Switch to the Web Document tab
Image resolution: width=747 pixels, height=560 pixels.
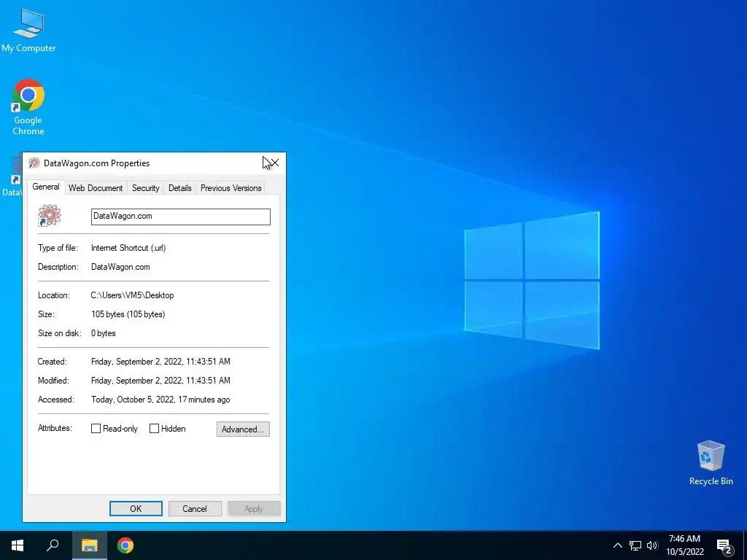pos(96,188)
